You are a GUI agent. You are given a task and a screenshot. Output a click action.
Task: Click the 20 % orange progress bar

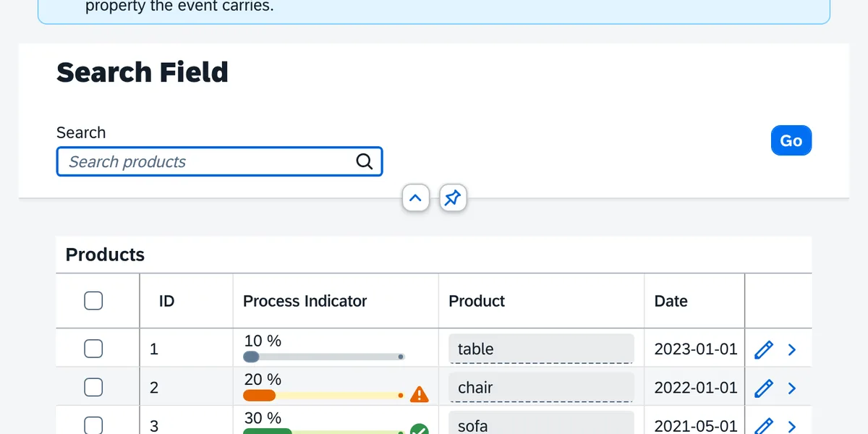click(x=324, y=396)
